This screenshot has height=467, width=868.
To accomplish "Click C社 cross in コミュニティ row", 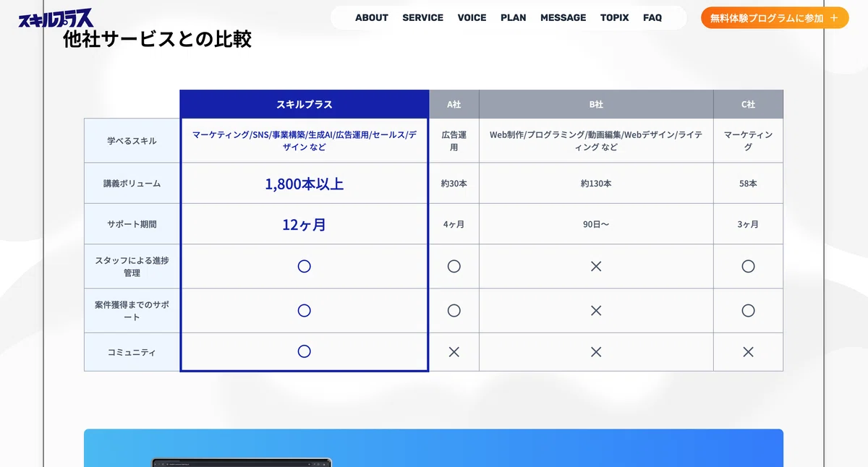I will [x=749, y=352].
